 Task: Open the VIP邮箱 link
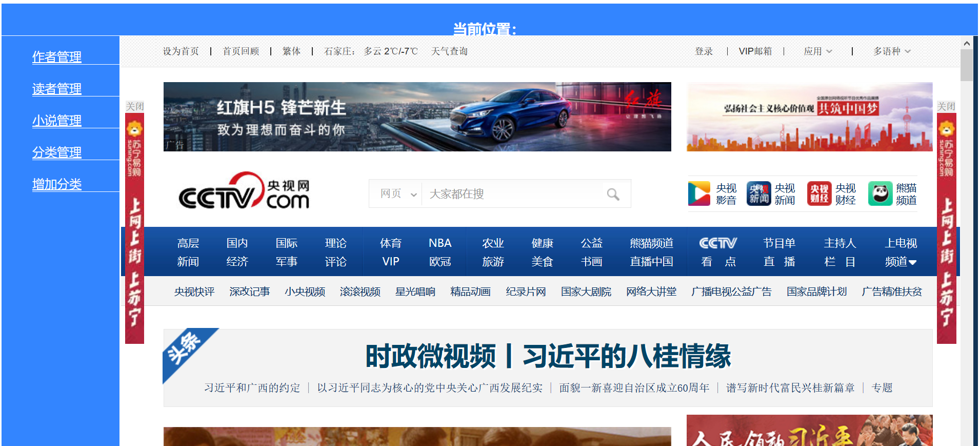[x=755, y=51]
